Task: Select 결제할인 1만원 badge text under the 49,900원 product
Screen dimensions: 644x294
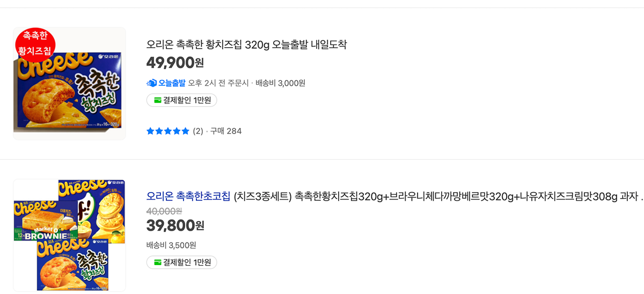Action: (x=187, y=100)
